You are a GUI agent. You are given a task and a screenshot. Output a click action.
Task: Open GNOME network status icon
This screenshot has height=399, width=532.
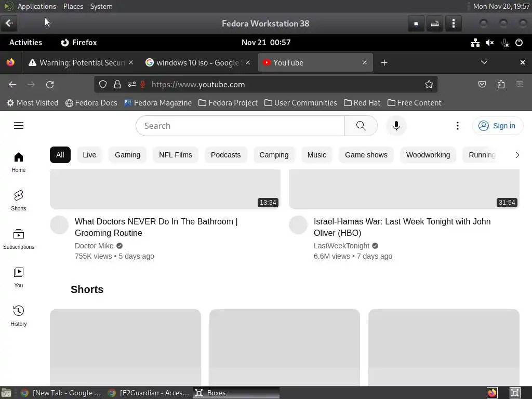475,43
